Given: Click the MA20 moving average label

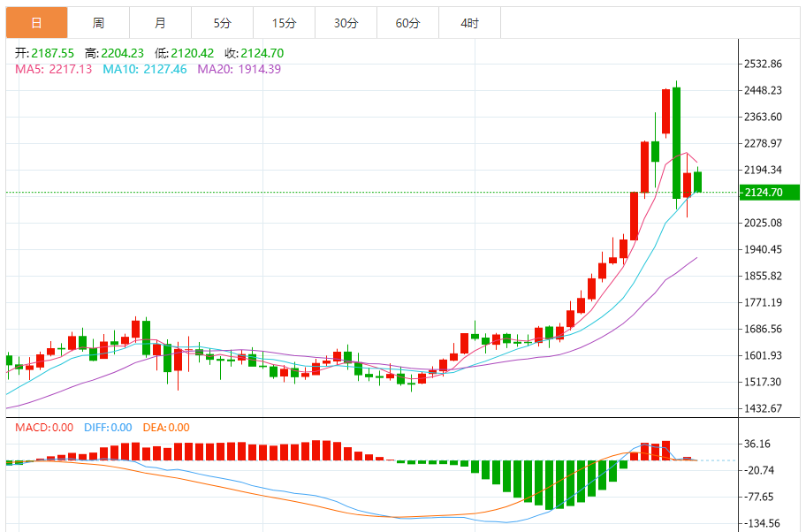Looking at the screenshot, I should point(239,69).
